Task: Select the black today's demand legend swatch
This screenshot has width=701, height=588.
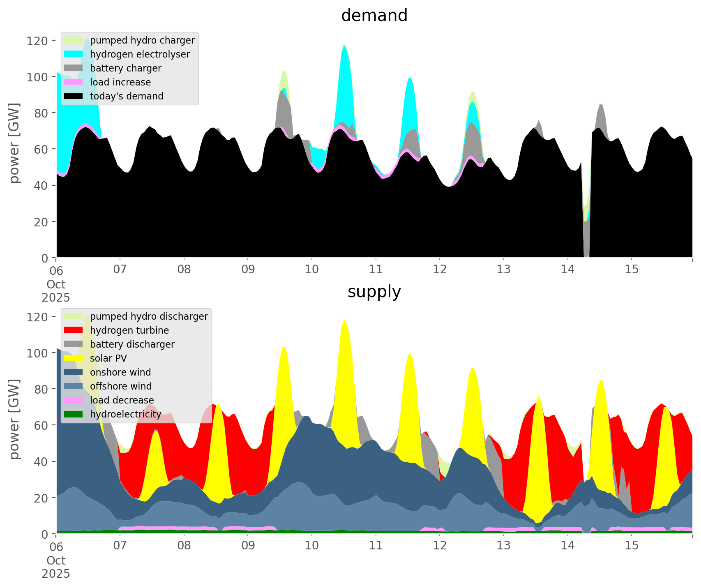Action: point(74,96)
